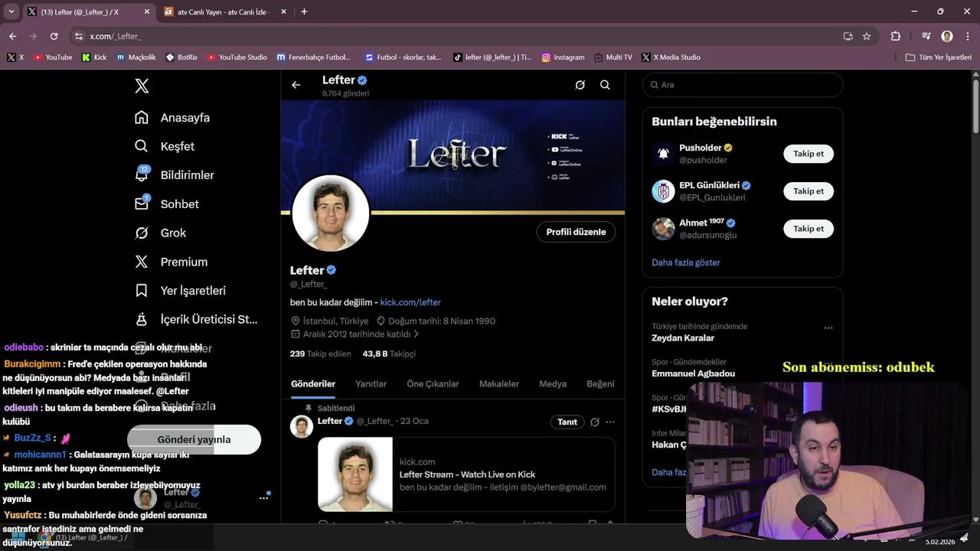Go back with the profile header arrow
The height and width of the screenshot is (551, 980).
[296, 85]
